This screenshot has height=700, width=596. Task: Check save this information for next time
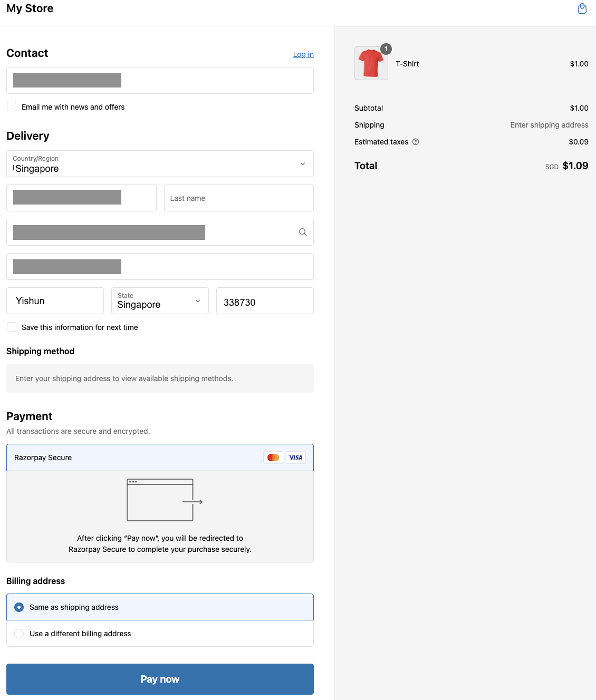tap(12, 327)
